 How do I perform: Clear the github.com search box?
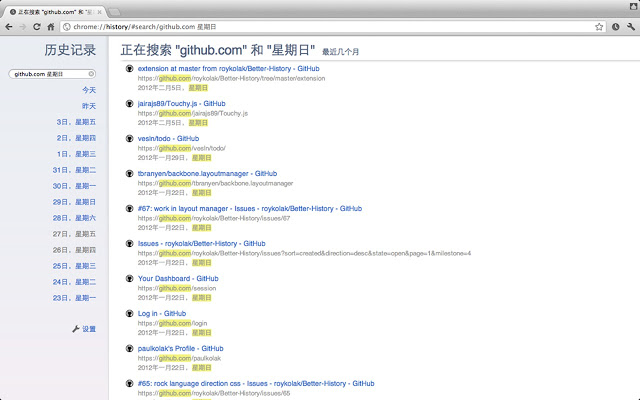[91, 74]
